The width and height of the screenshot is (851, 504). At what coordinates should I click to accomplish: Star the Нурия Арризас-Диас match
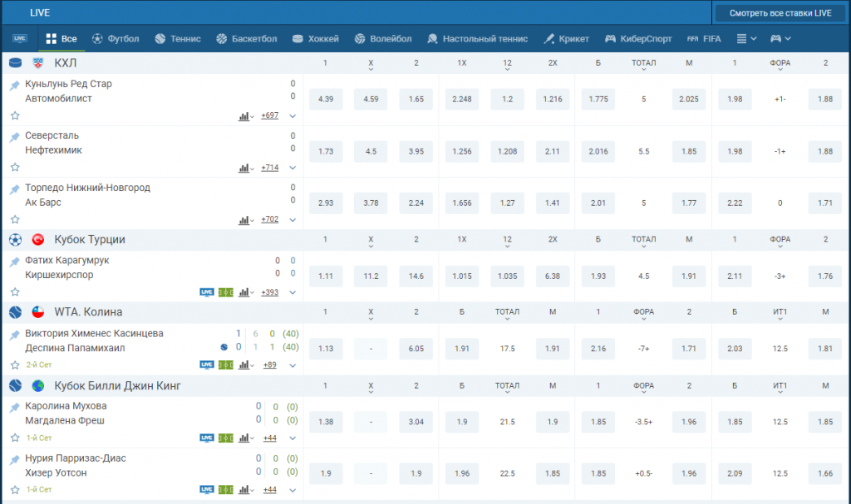15,490
